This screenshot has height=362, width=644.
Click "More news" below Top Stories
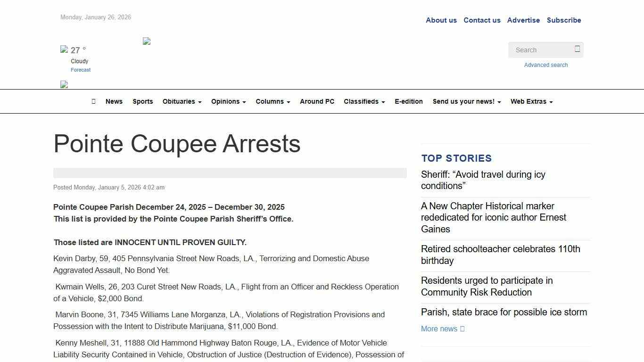pos(439,329)
